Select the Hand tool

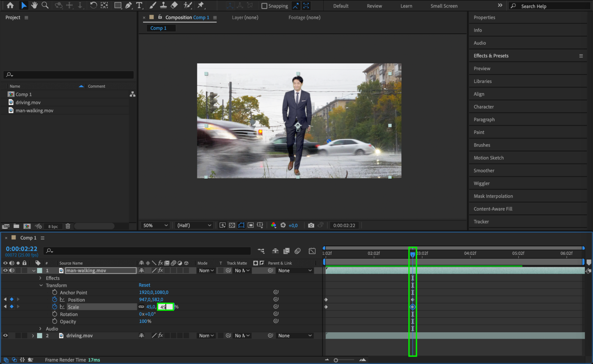(x=34, y=5)
